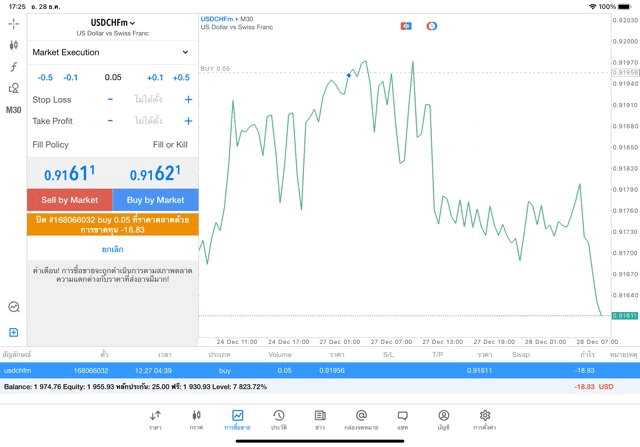The image size is (640, 447).
Task: Select the BUY 0.05 order line label
Action: click(215, 69)
